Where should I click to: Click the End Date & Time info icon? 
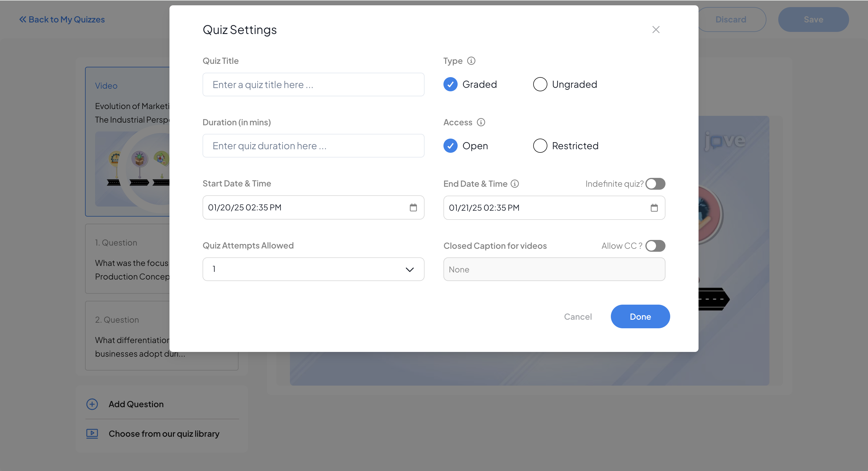[x=515, y=184]
